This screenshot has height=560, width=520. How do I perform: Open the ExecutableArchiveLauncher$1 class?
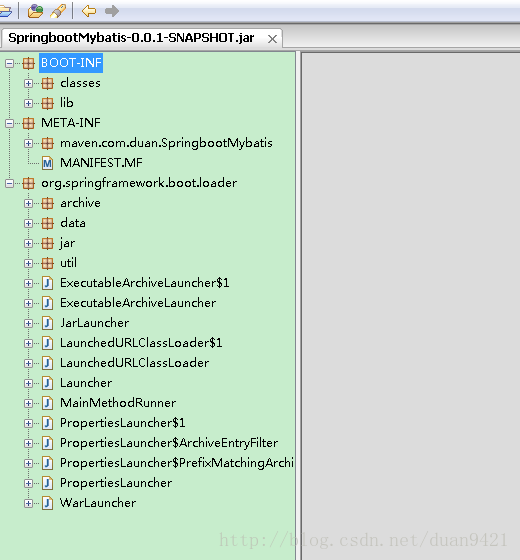point(144,283)
